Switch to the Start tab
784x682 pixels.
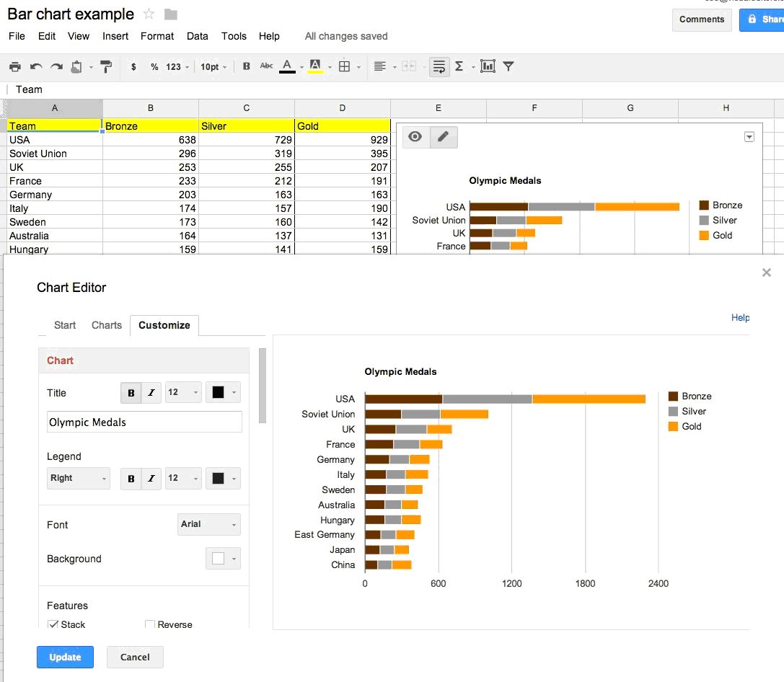pyautogui.click(x=65, y=325)
